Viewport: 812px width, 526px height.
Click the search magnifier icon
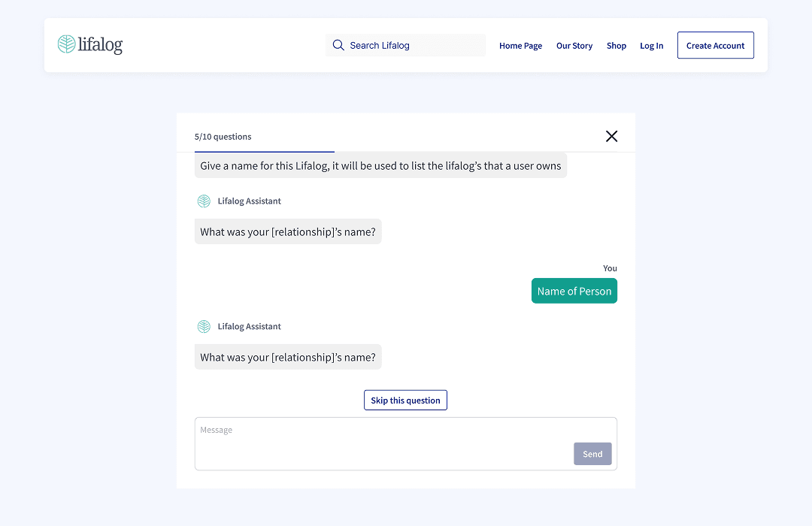coord(338,45)
